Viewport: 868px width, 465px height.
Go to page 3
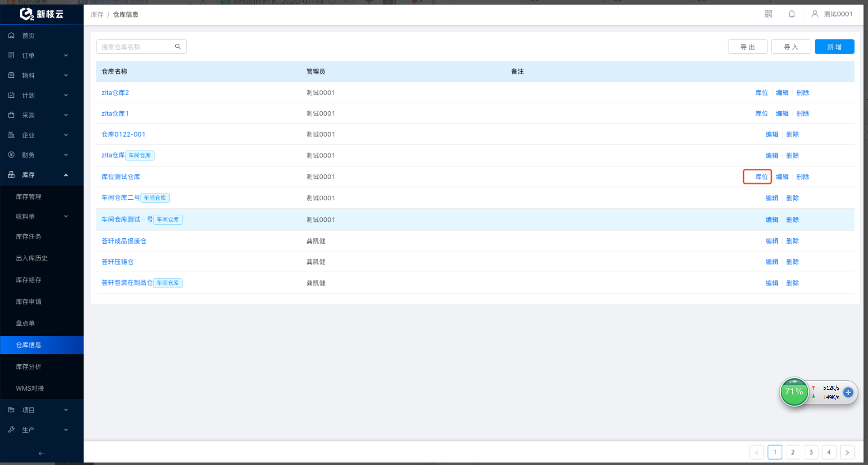click(811, 452)
